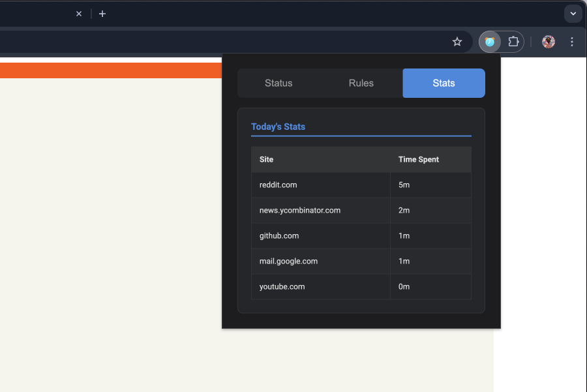Click the youtube.com site entry

pyautogui.click(x=282, y=287)
